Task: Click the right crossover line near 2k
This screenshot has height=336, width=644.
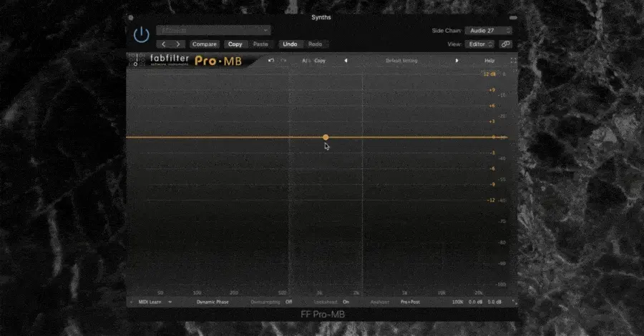Action: click(362, 181)
